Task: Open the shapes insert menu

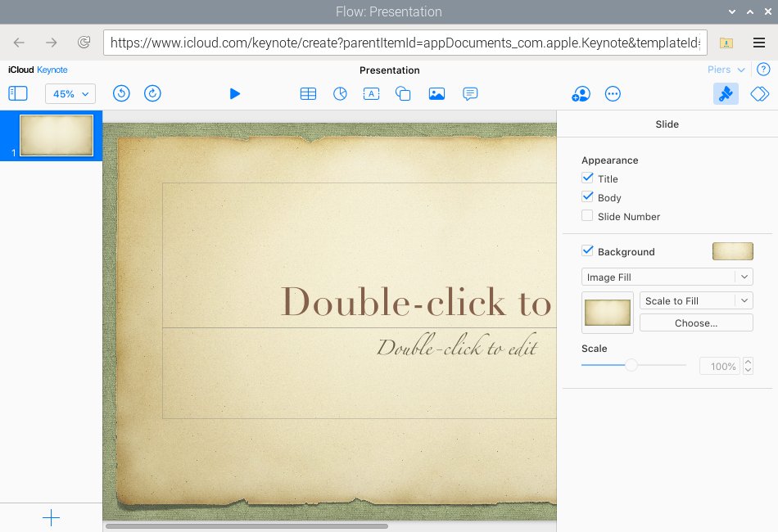Action: [403, 93]
